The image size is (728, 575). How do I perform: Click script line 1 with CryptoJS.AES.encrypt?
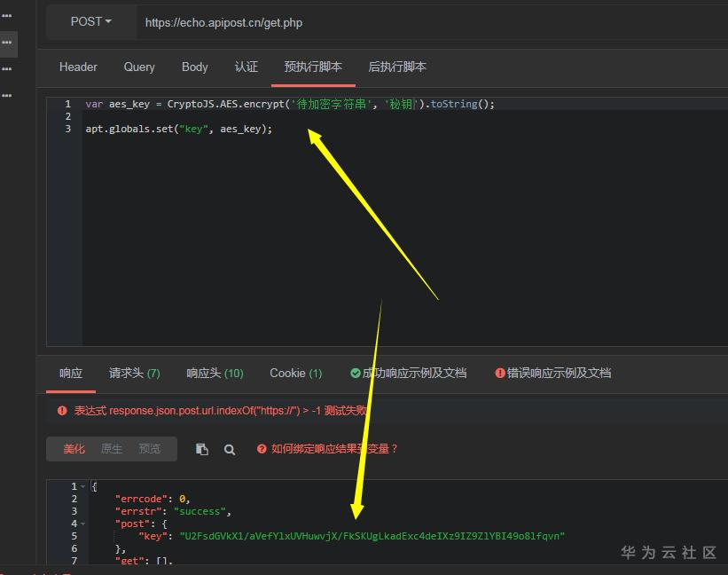(x=290, y=104)
